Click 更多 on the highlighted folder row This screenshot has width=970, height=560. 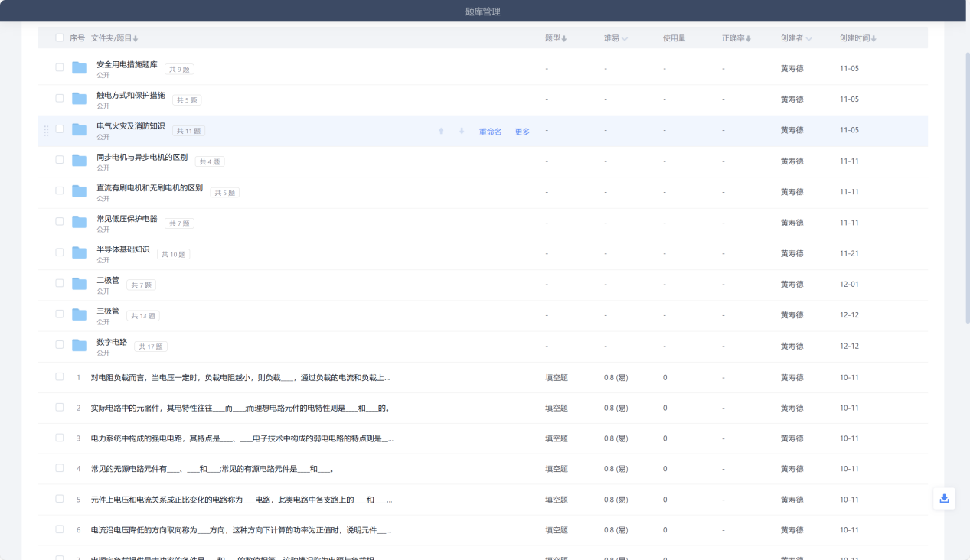click(522, 132)
